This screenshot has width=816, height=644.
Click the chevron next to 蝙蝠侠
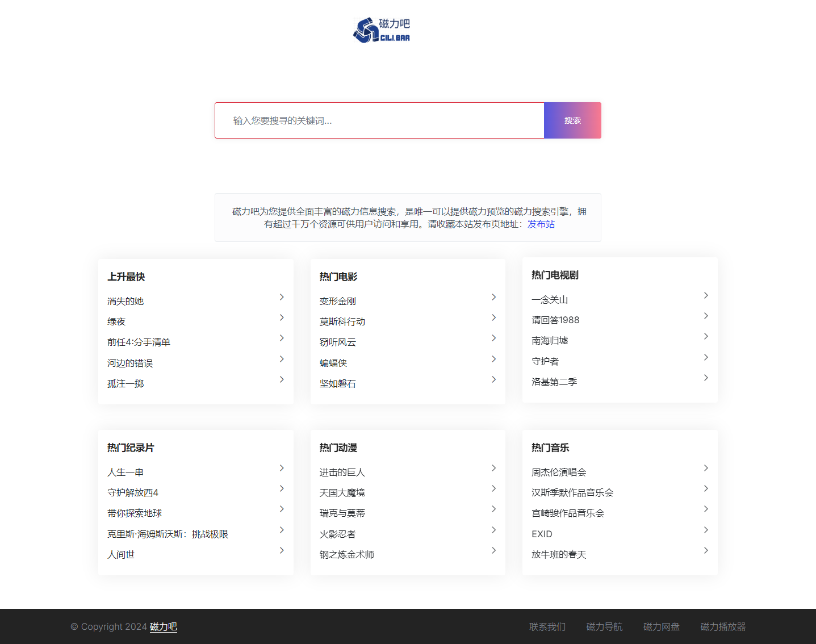(494, 359)
